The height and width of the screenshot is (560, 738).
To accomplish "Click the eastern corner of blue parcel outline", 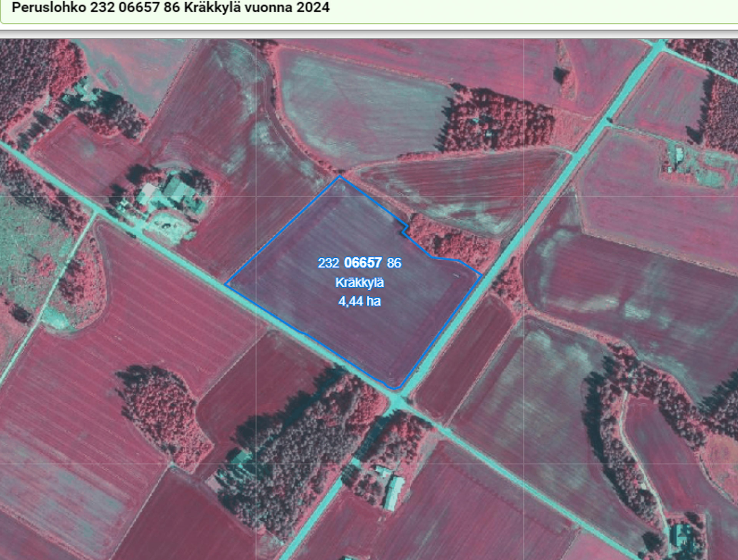I will coord(481,275).
